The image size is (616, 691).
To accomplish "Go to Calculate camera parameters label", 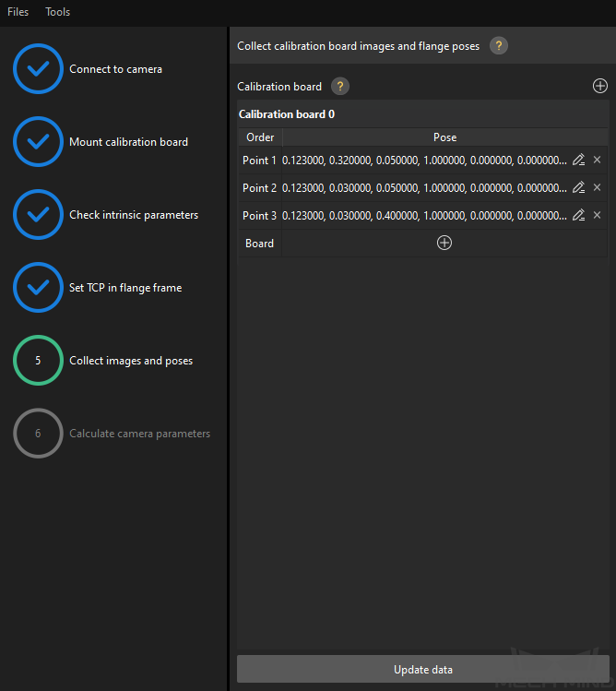I will [x=139, y=434].
